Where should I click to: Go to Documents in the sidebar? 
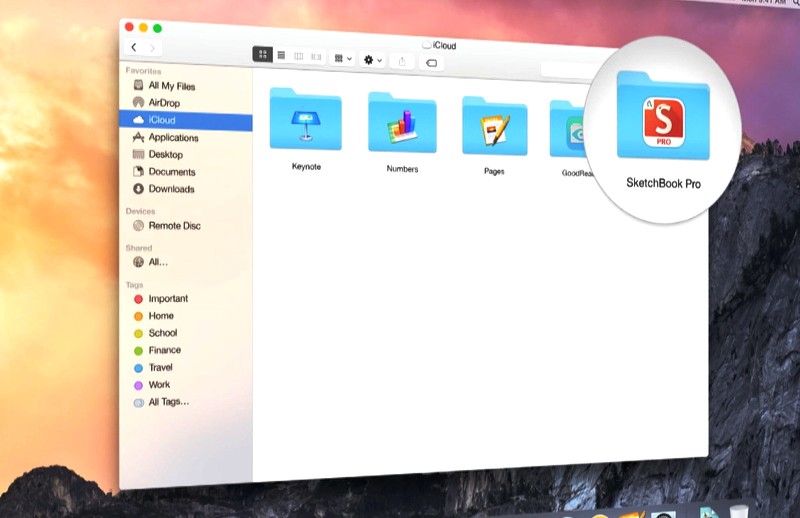point(171,172)
